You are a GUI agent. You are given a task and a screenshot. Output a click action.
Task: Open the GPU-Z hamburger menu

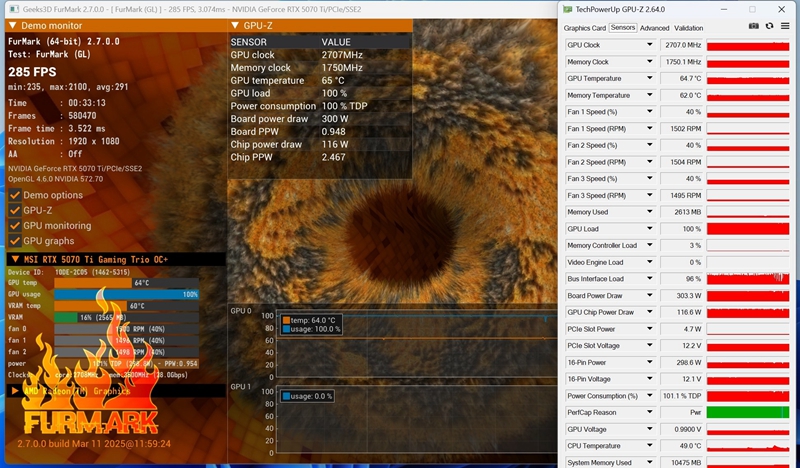coord(784,27)
